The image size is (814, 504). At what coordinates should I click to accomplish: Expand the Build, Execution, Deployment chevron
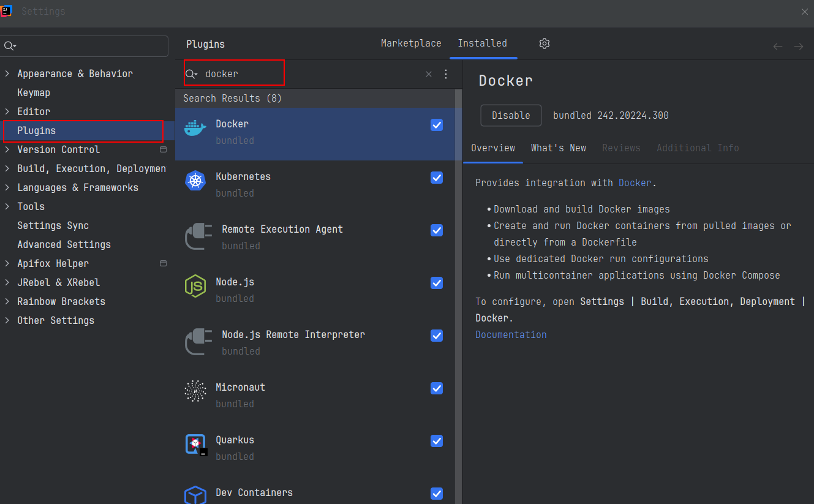click(x=7, y=168)
